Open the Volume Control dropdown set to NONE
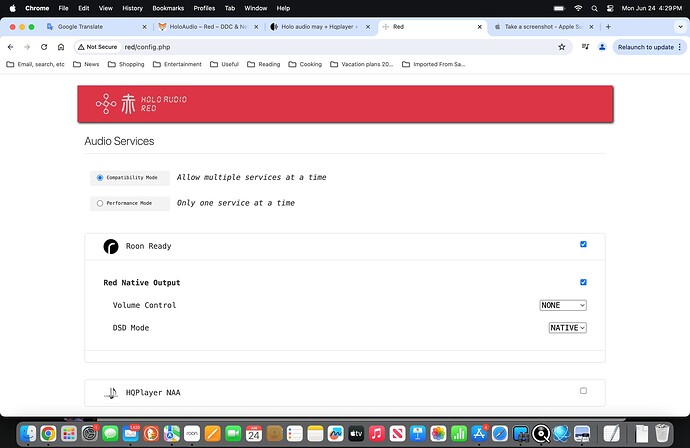Screen dimensions: 690x448 [x=563, y=305]
